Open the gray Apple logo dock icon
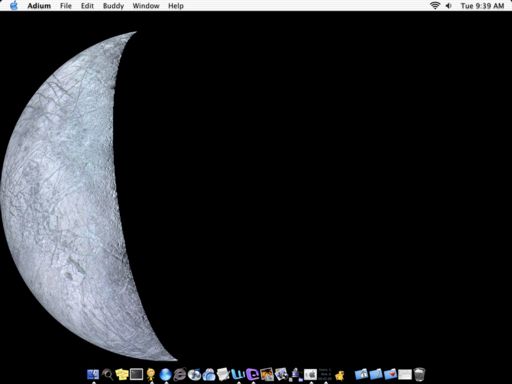Viewport: 512px width, 384px height. pos(310,374)
